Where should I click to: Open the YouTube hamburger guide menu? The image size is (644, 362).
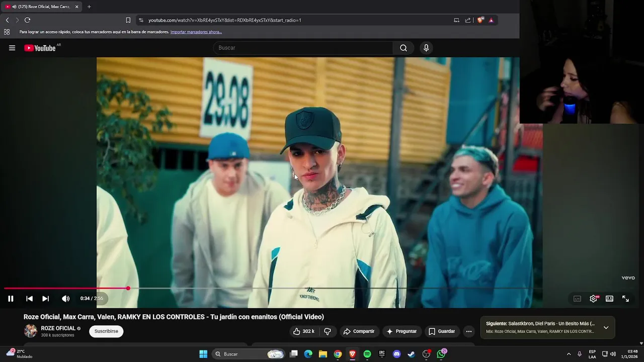[12, 48]
